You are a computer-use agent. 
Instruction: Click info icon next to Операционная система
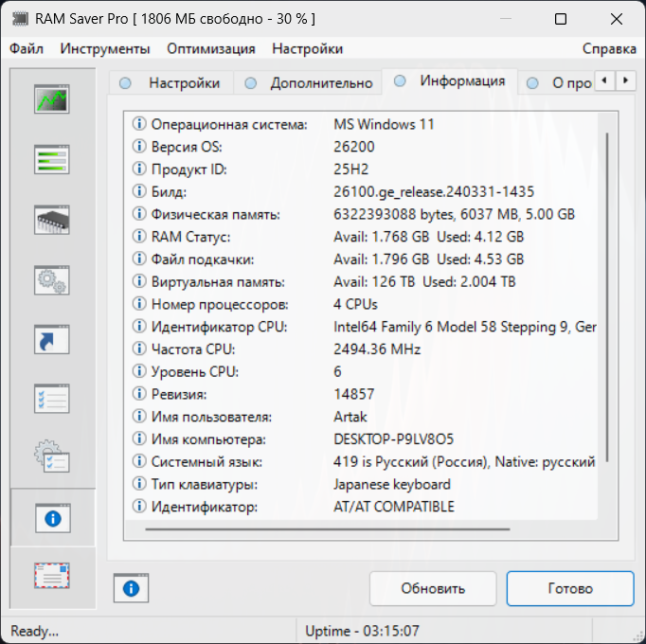click(x=139, y=124)
